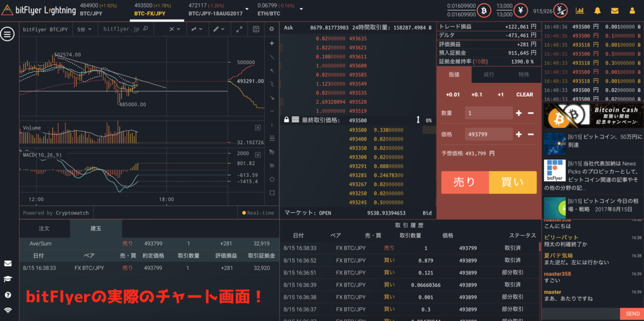Switch to 建玉 positions tab
The image size is (644, 321).
96,228
